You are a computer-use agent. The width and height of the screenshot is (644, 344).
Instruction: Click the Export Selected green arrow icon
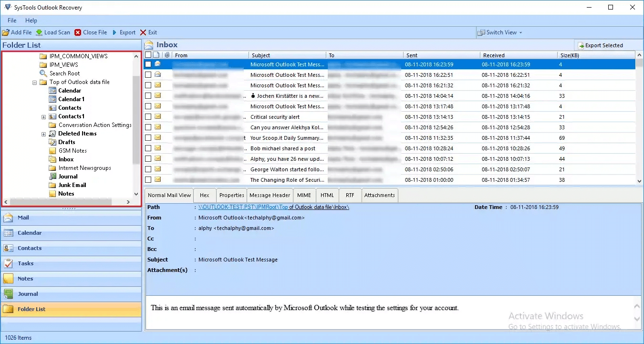click(581, 46)
